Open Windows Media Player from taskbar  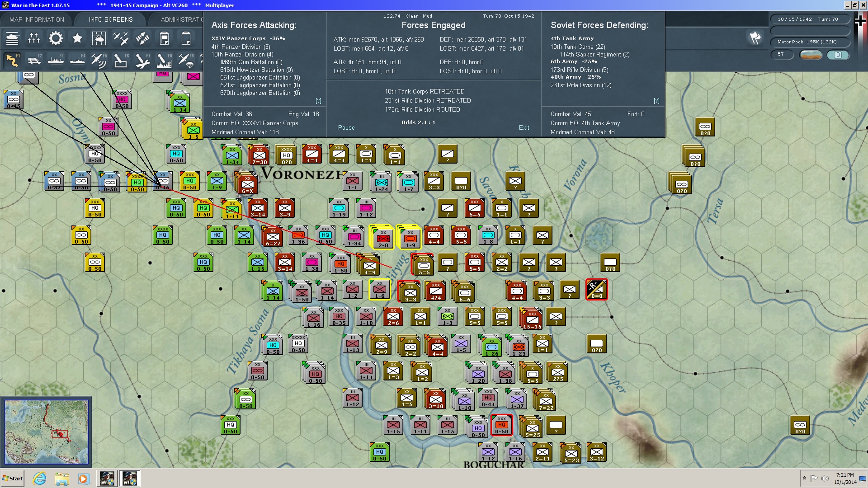tap(84, 479)
